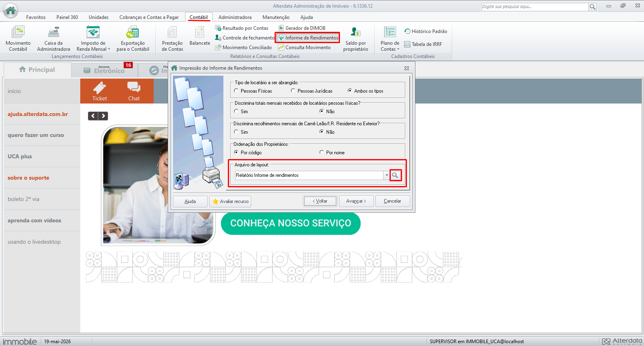Screen dimensions: 644x346
Task: Open Caixa da Administradora icon
Action: (x=54, y=38)
